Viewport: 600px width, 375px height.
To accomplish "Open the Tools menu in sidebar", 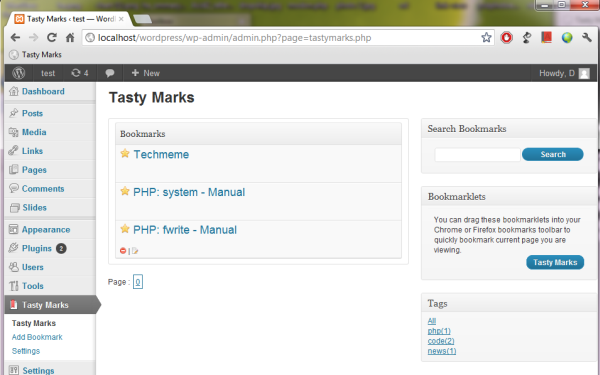I will 33,286.
